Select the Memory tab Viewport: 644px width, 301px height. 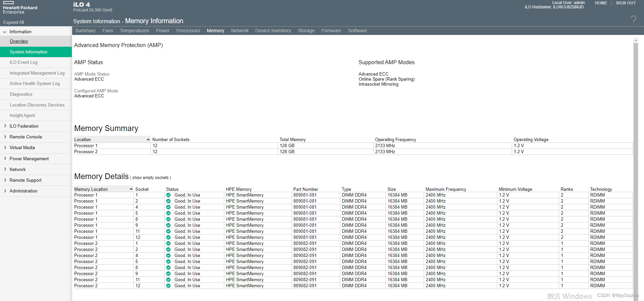point(216,31)
